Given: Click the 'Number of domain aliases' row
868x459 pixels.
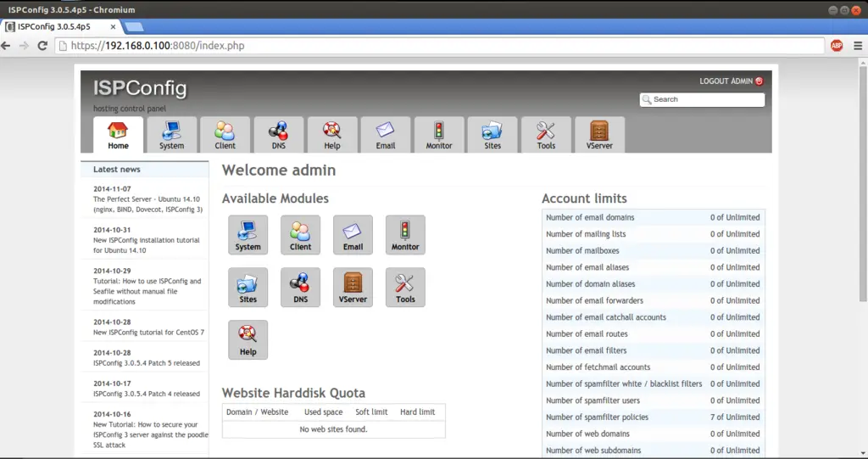Looking at the screenshot, I should [654, 284].
